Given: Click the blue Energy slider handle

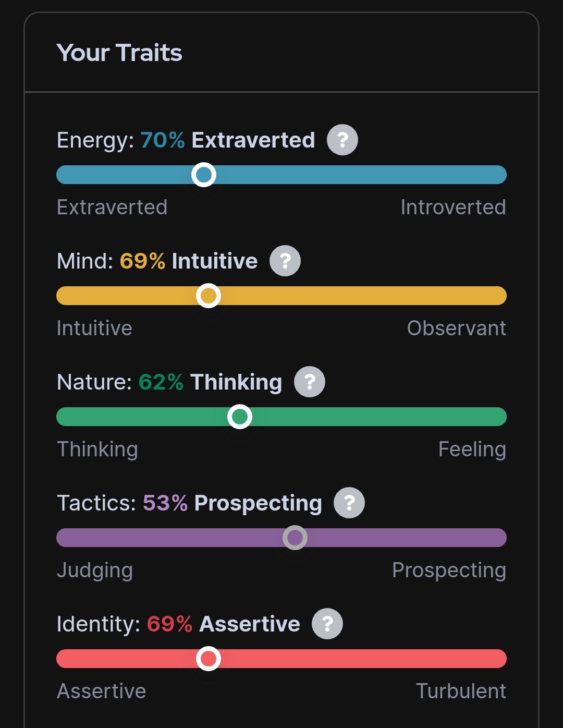Looking at the screenshot, I should 204,175.
